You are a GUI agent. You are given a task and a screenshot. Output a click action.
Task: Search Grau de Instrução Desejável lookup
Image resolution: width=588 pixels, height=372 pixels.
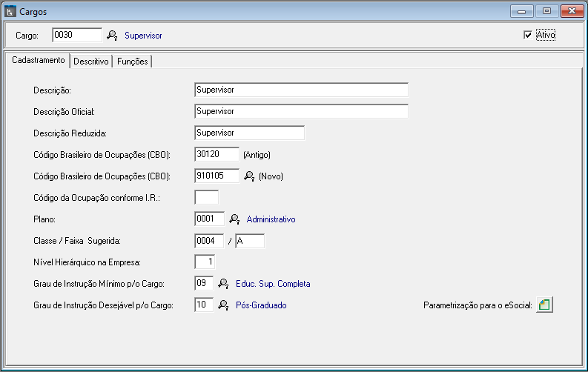point(223,305)
